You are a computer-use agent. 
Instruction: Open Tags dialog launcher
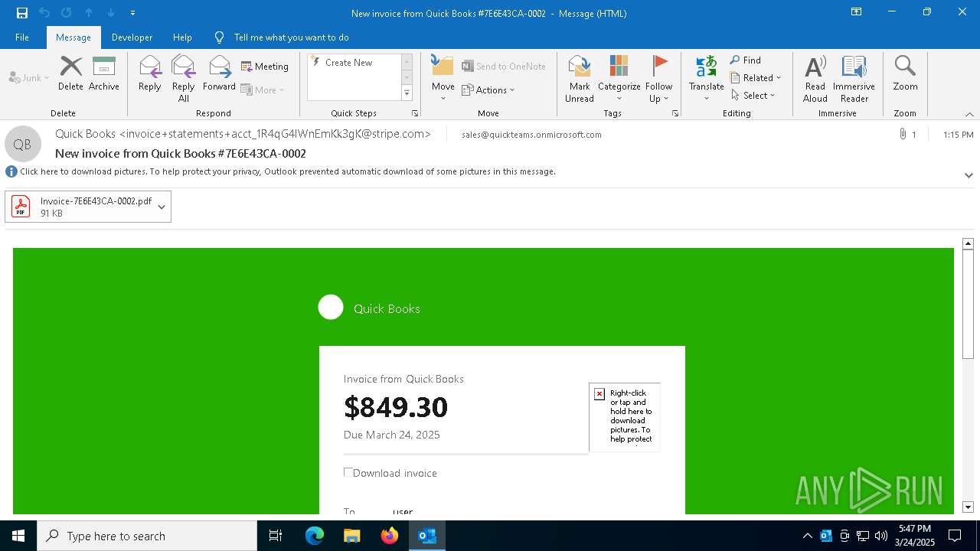coord(675,113)
